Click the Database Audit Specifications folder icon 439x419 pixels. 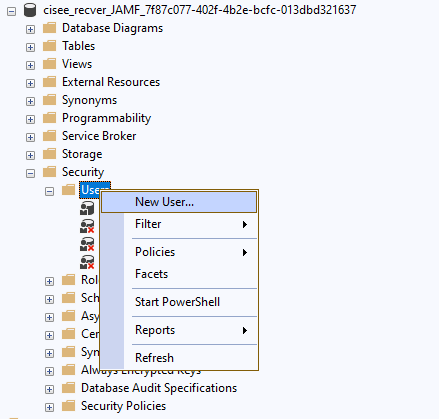click(x=68, y=388)
